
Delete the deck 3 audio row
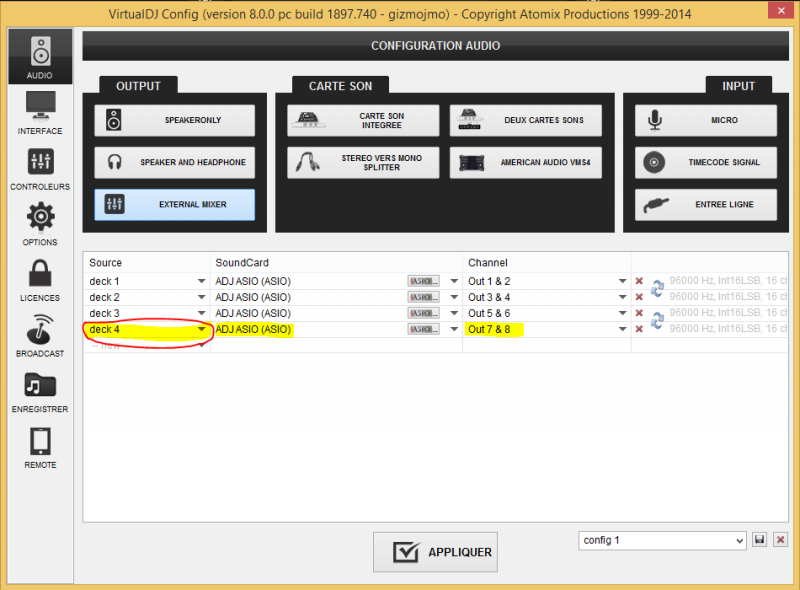pyautogui.click(x=639, y=313)
